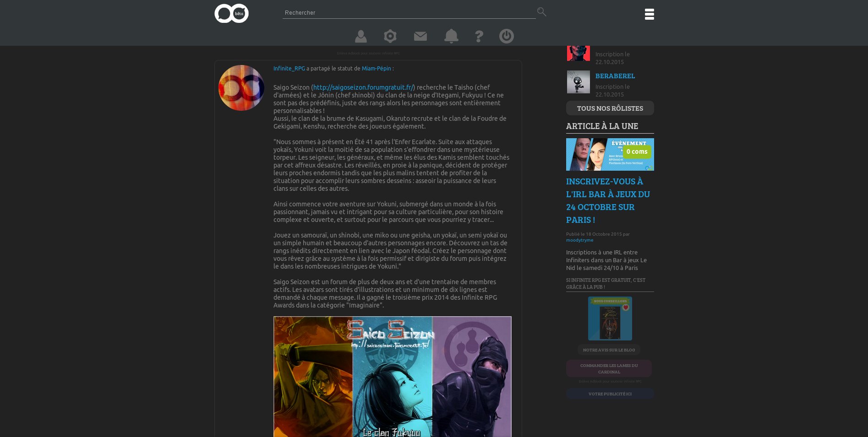Image resolution: width=868 pixels, height=437 pixels.
Task: Click the red avatar above BERABEREL
Action: point(579,53)
